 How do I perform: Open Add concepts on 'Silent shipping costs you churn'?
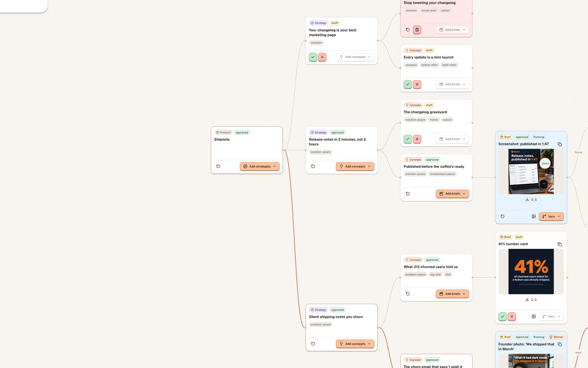pyautogui.click(x=355, y=344)
